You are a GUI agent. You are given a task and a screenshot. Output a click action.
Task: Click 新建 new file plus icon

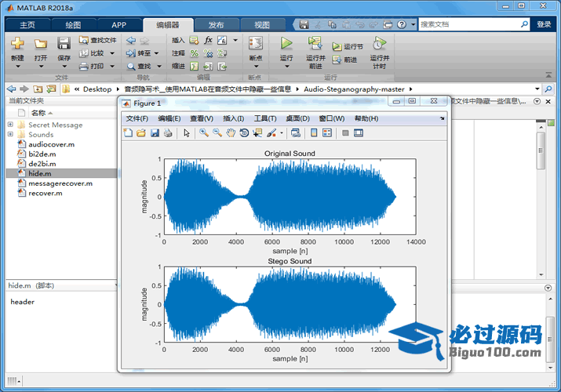[x=17, y=43]
